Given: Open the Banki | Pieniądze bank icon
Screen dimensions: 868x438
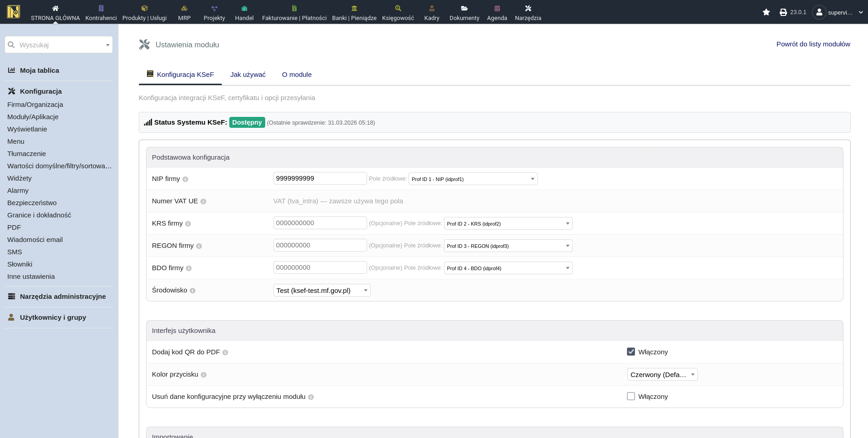Looking at the screenshot, I should pyautogui.click(x=354, y=8).
